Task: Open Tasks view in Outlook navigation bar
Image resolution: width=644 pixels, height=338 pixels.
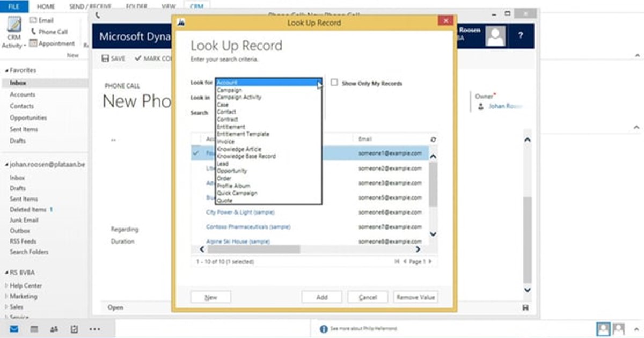Action: tap(75, 329)
